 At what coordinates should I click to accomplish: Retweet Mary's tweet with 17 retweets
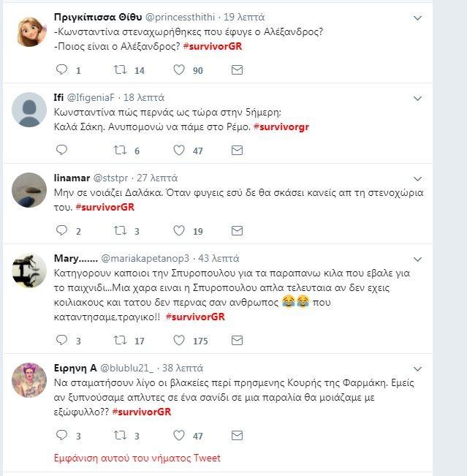120,341
